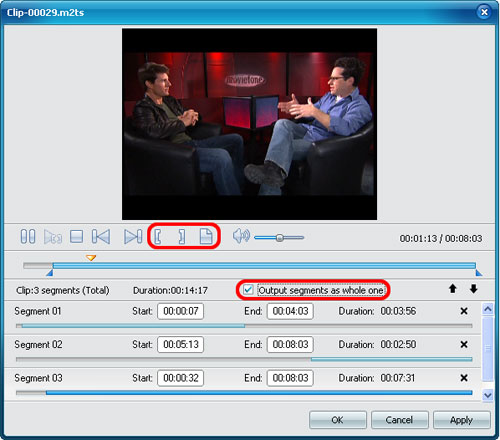The width and height of the screenshot is (500, 440).
Task: Click Segment 01 range bar
Action: 244,326
